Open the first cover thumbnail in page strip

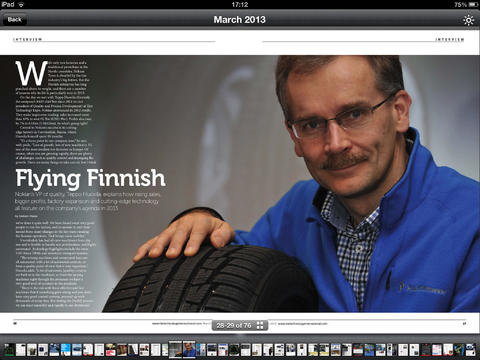(9, 349)
